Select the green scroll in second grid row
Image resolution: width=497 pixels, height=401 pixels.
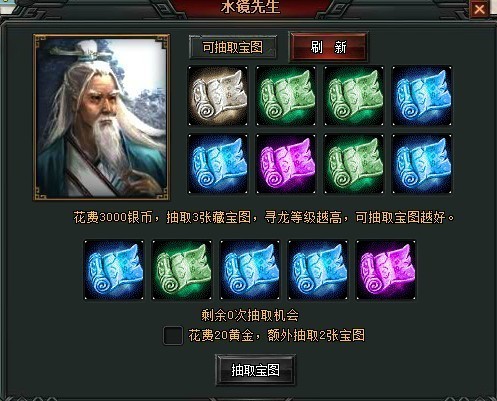[x=354, y=164]
